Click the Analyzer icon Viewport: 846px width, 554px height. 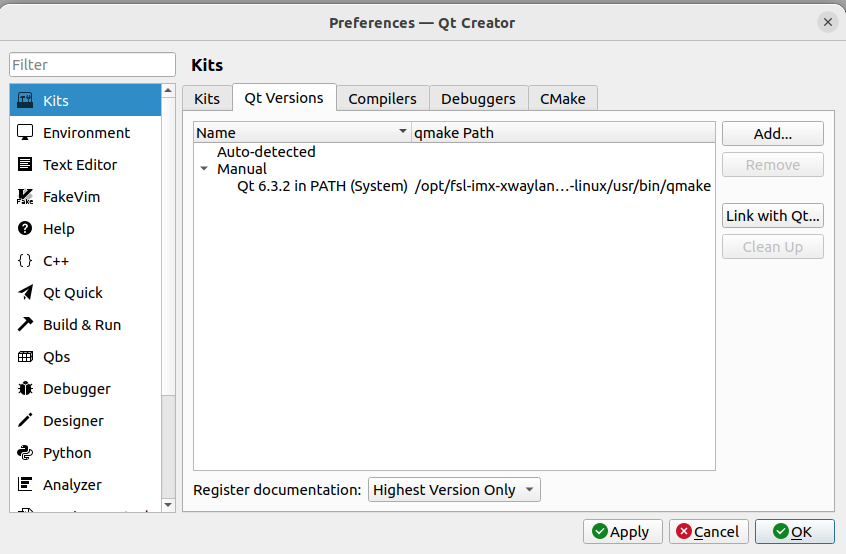click(x=25, y=484)
